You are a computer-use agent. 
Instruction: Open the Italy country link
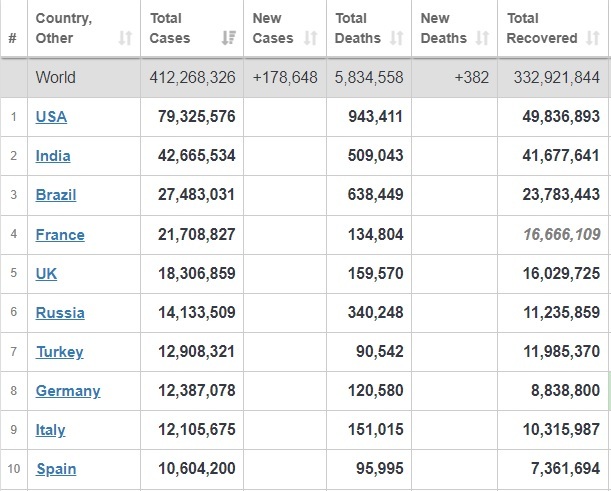50,430
